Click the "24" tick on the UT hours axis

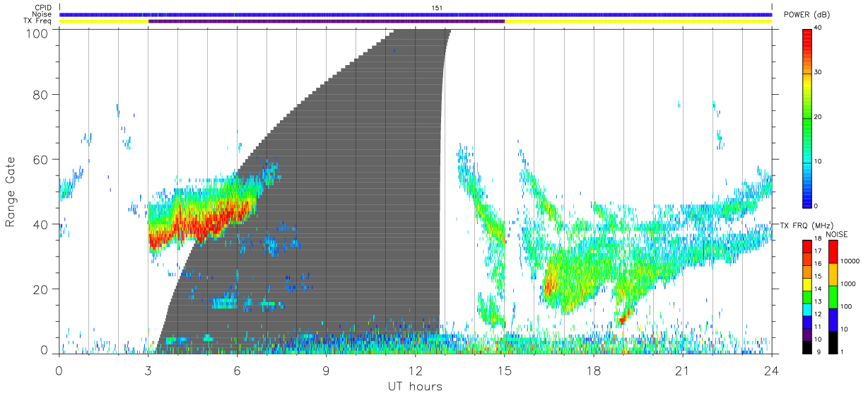[x=772, y=371]
